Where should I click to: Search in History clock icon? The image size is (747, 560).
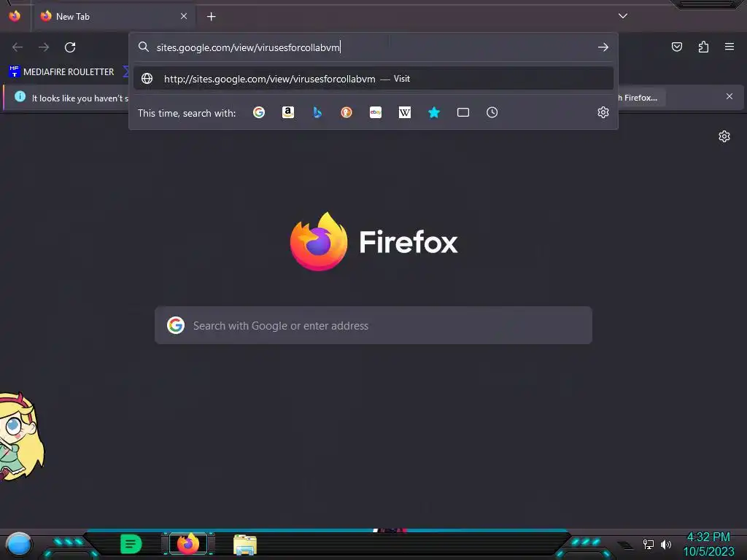(x=492, y=112)
